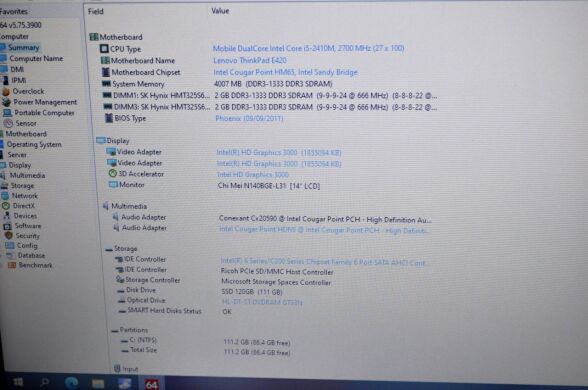The width and height of the screenshot is (588, 390).
Task: Open Computer Name in the sidebar
Action: pos(36,58)
